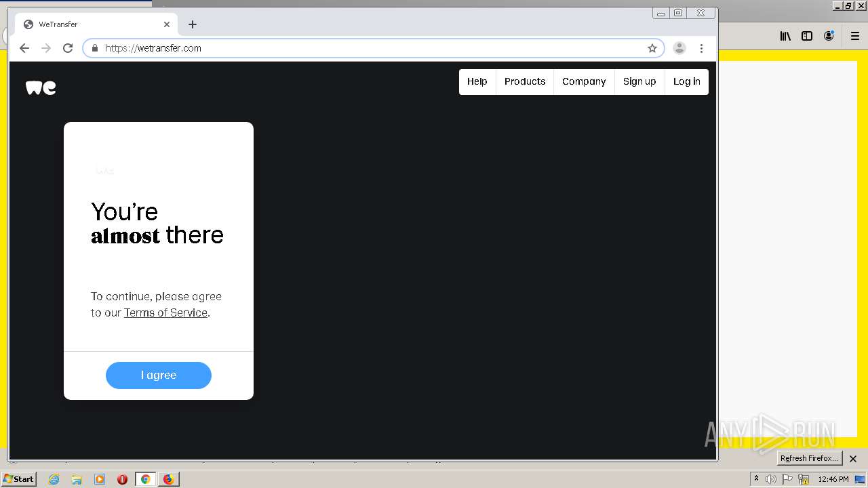The height and width of the screenshot is (488, 868).
Task: Open the Chrome profile avatar
Action: pyautogui.click(x=679, y=48)
